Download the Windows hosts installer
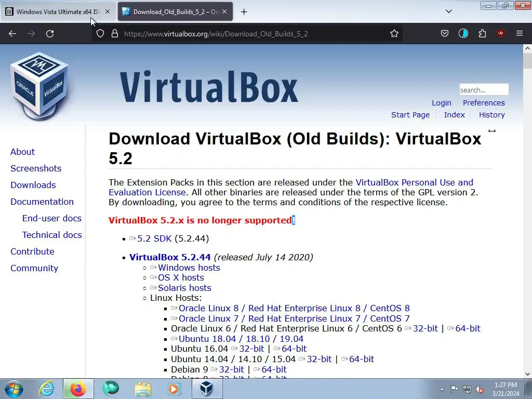Image resolution: width=532 pixels, height=399 pixels. tap(189, 268)
